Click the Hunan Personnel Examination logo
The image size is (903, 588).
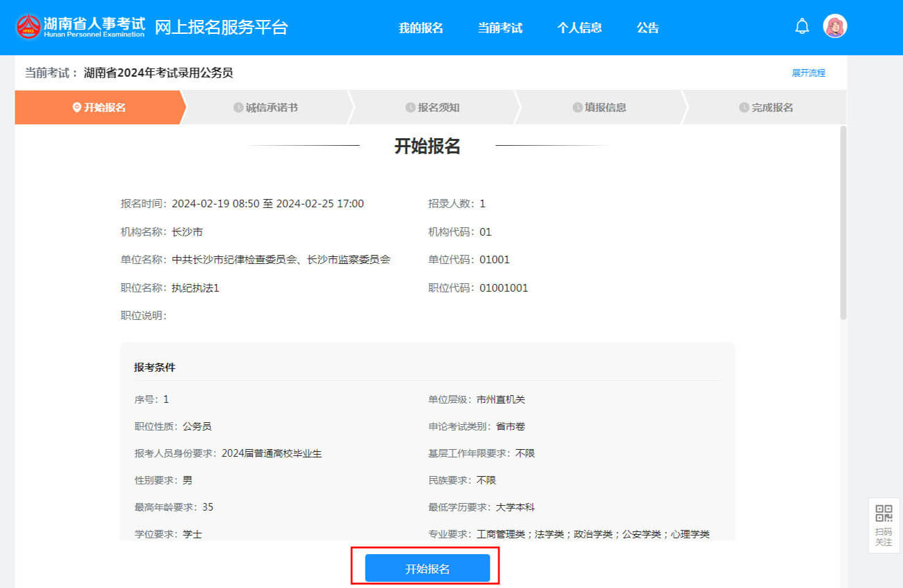tap(81, 26)
